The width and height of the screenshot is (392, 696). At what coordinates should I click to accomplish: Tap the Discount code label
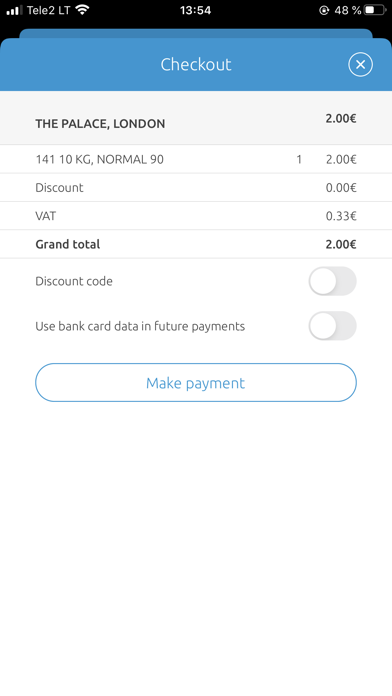click(74, 281)
